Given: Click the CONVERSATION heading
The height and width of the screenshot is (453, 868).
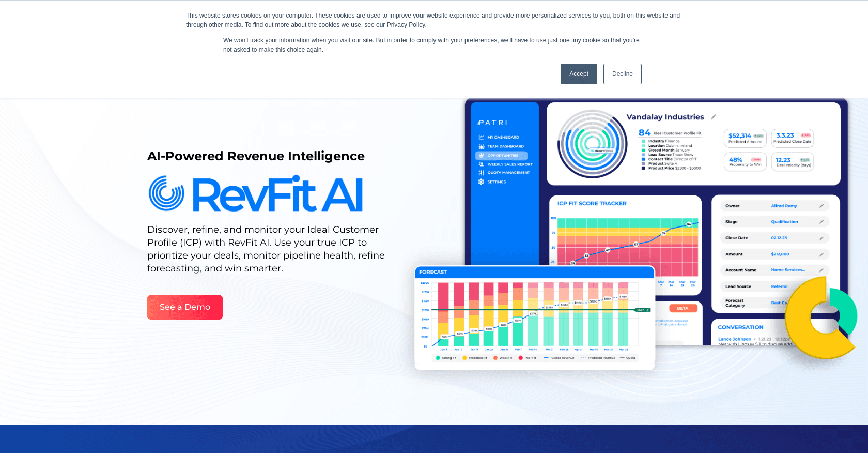Looking at the screenshot, I should click(740, 327).
